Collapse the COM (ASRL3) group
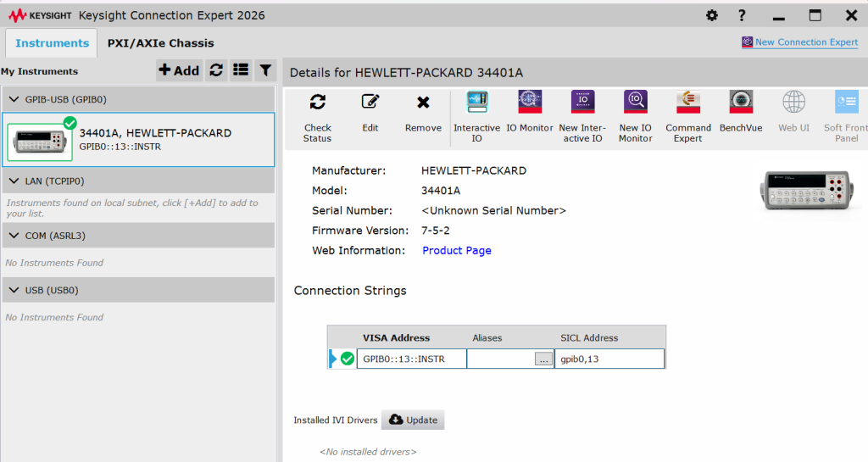 pyautogui.click(x=14, y=235)
